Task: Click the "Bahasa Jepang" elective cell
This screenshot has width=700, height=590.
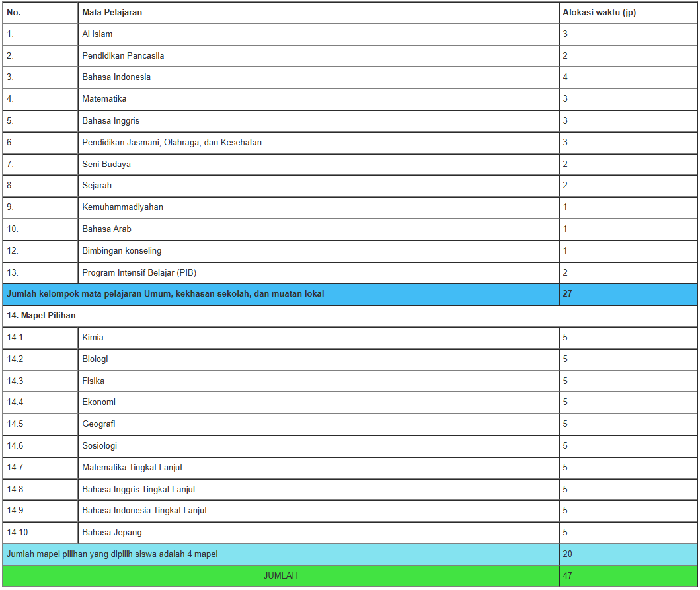Action: (x=112, y=533)
